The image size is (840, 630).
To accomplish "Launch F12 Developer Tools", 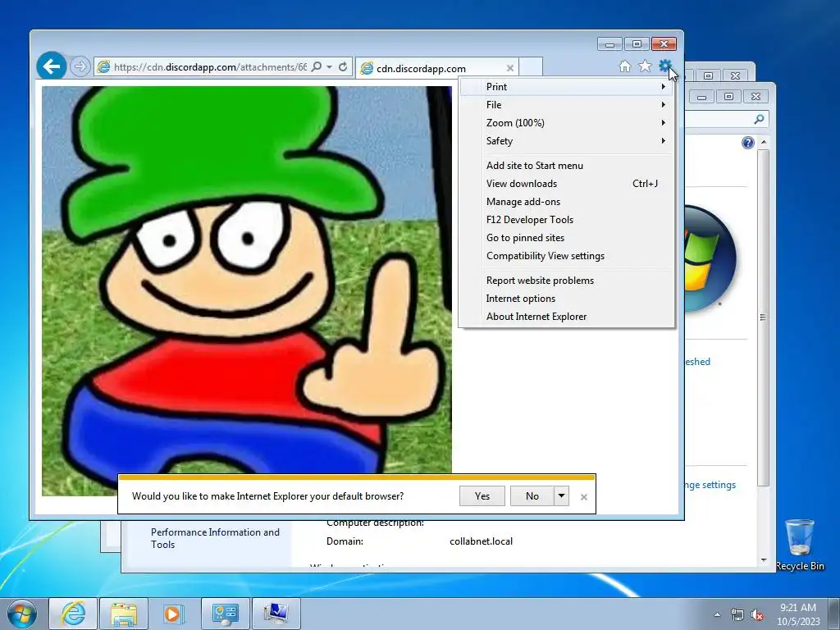I will tap(567, 220).
